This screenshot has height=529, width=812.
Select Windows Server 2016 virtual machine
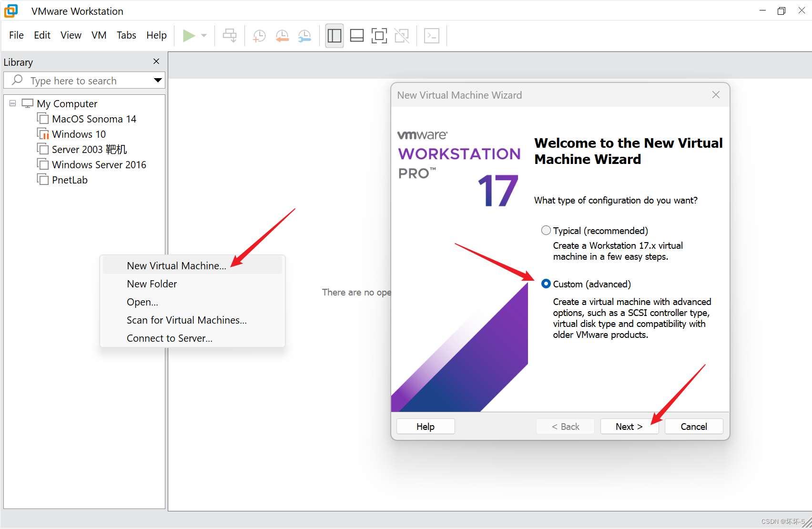coord(99,164)
